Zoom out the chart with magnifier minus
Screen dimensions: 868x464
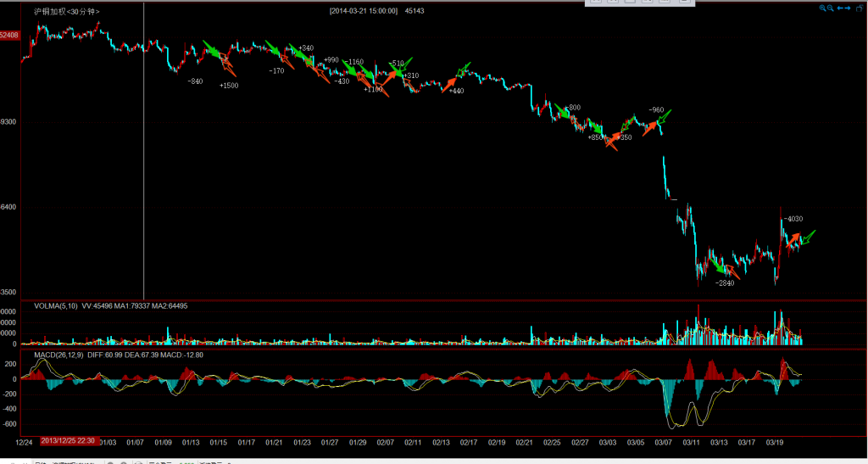pyautogui.click(x=831, y=8)
